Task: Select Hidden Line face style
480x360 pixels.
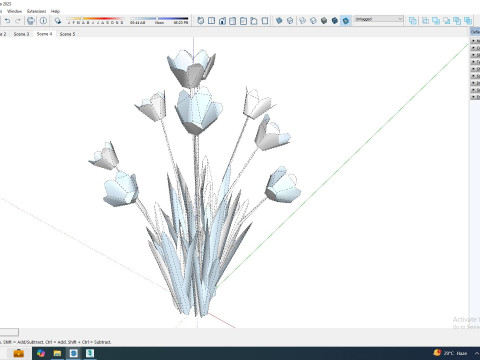Action: pos(313,21)
